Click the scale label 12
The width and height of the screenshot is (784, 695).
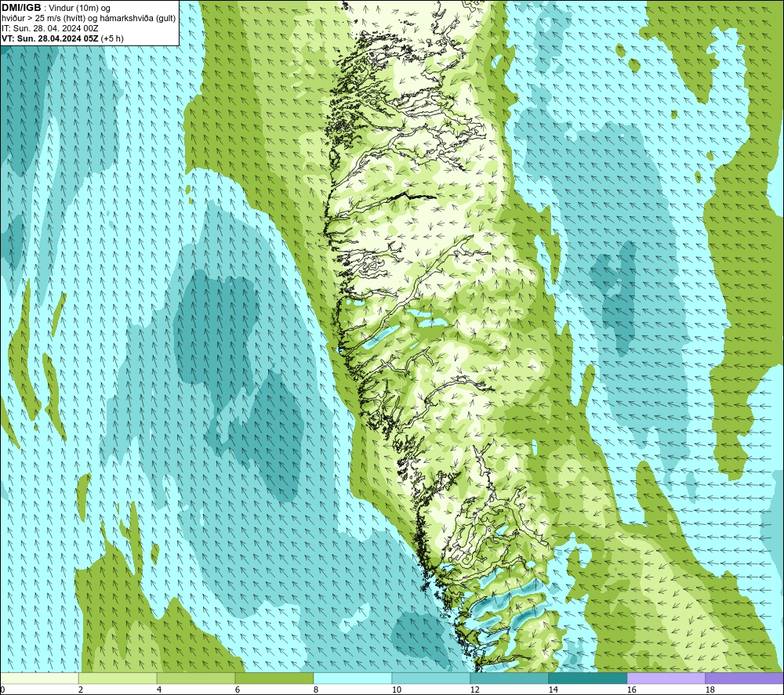click(x=474, y=690)
